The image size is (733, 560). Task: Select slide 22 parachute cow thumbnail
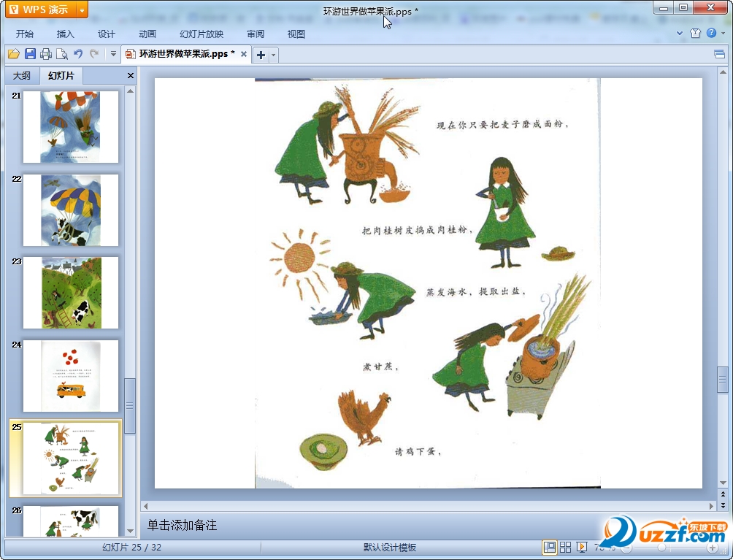(71, 210)
